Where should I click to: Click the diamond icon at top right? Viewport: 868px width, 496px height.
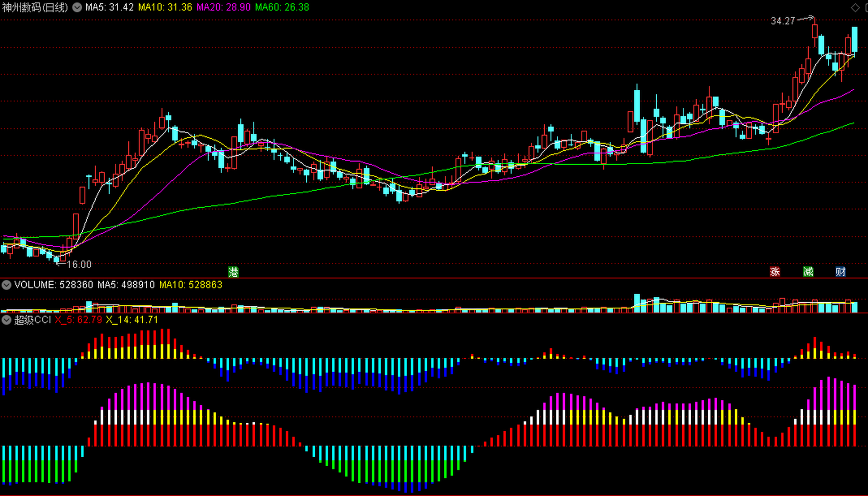click(x=855, y=7)
